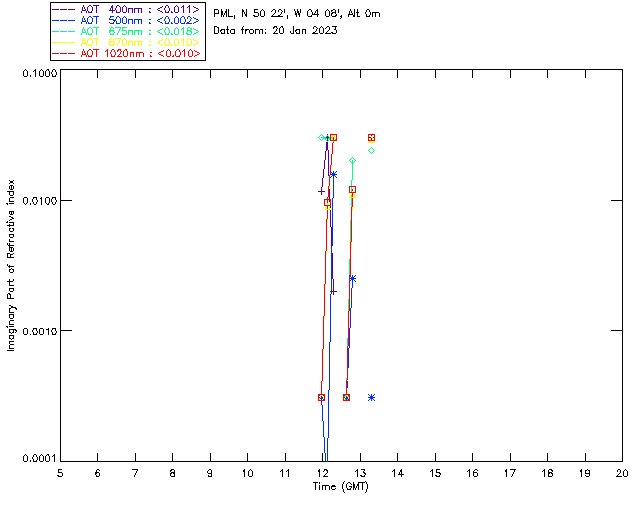The image size is (640, 512).
Task: Click the x-axis tick label 5
Action: click(x=60, y=473)
